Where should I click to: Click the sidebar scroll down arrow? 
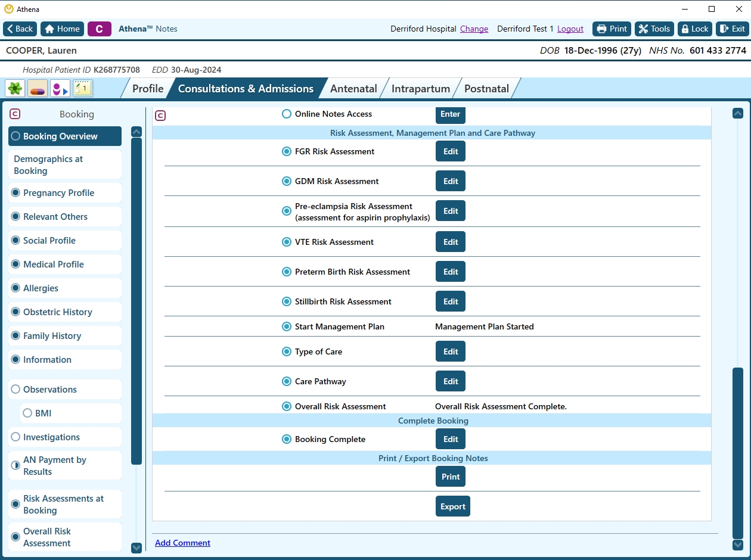click(x=136, y=547)
